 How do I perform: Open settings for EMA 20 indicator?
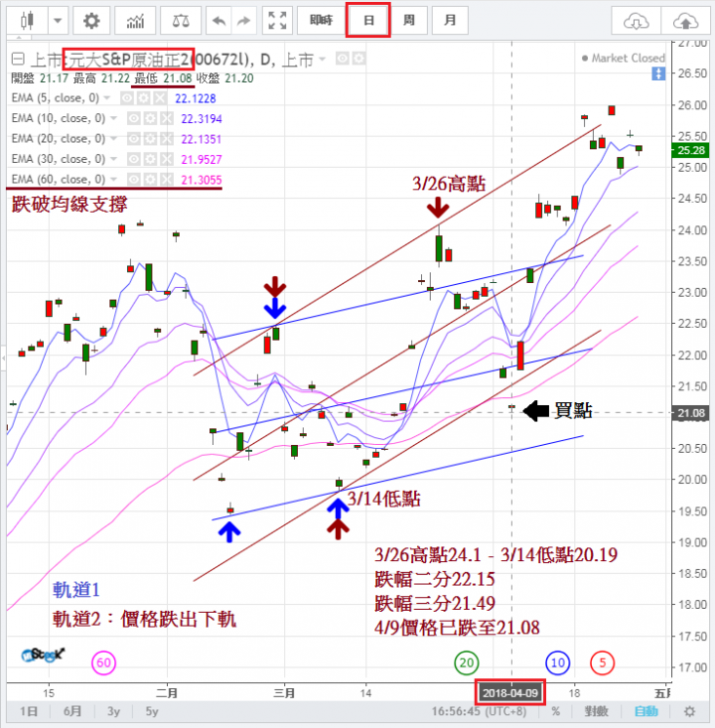[150, 139]
